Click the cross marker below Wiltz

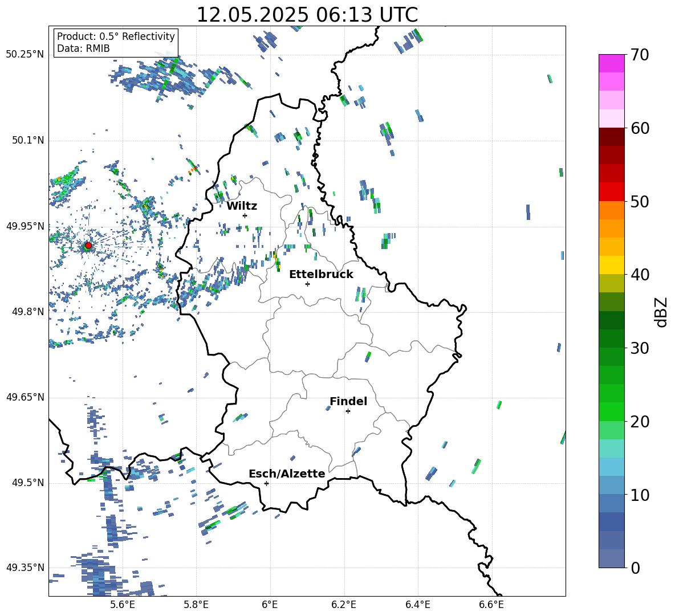pos(245,215)
